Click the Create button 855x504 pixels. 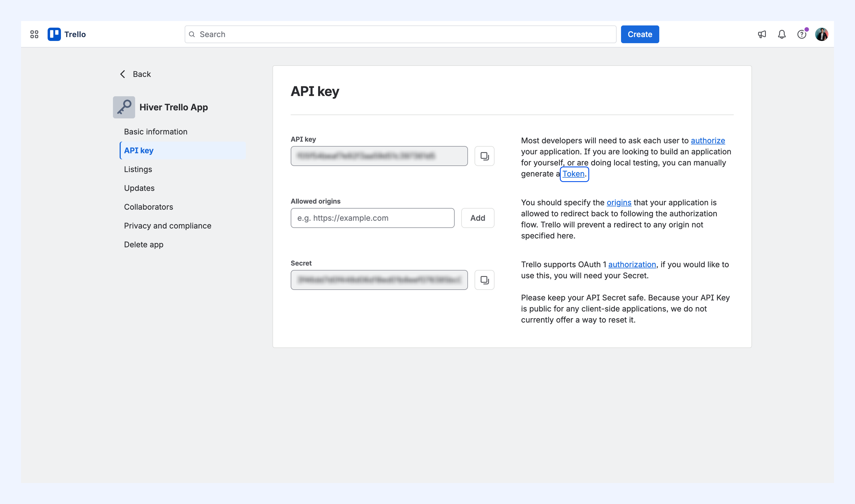click(640, 34)
